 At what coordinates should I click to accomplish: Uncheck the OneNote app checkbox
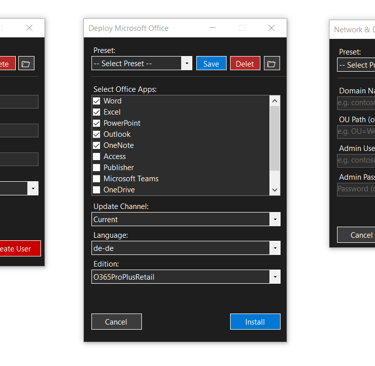(x=97, y=145)
